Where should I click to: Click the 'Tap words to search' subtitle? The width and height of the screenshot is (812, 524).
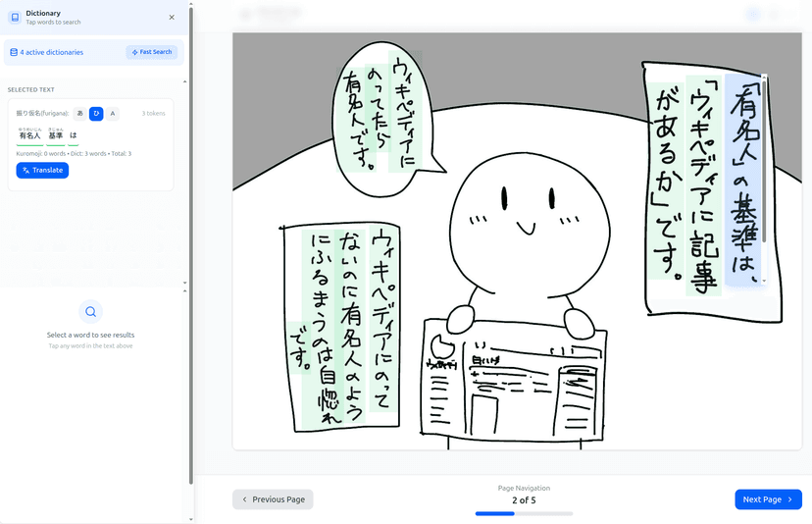[53, 23]
